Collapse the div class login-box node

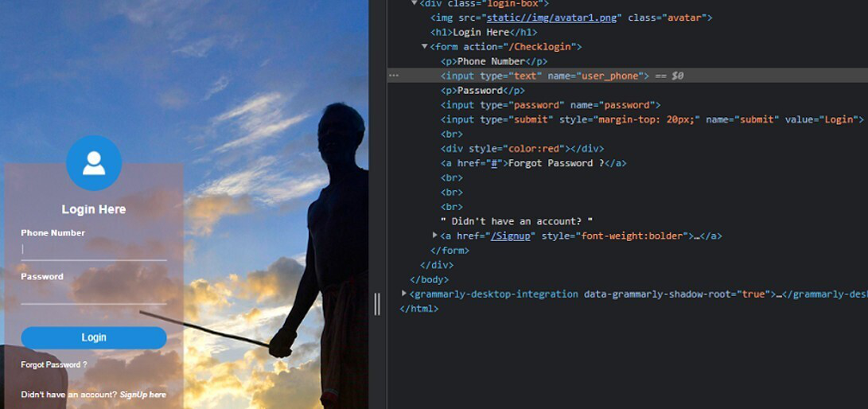point(415,3)
